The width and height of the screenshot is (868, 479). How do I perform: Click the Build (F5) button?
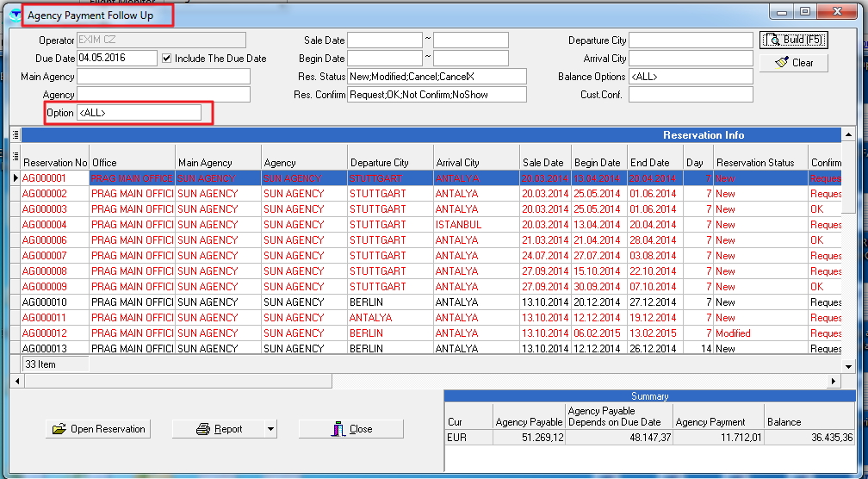click(x=793, y=40)
